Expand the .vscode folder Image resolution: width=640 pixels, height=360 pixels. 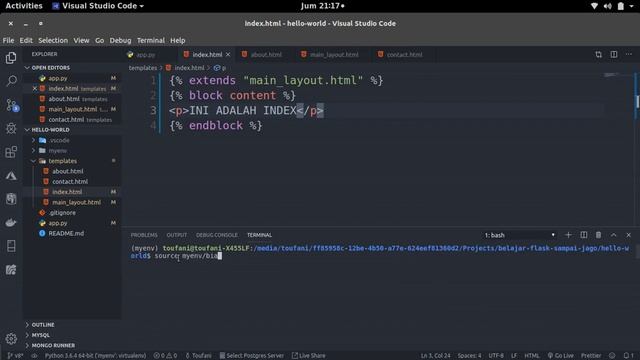[55, 140]
